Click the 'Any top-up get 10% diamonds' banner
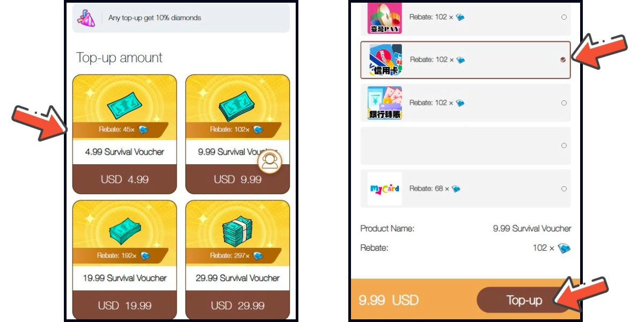 (x=181, y=18)
